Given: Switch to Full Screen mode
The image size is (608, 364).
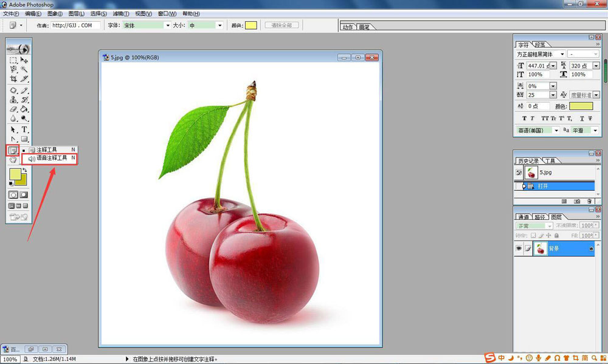Looking at the screenshot, I should pos(26,206).
